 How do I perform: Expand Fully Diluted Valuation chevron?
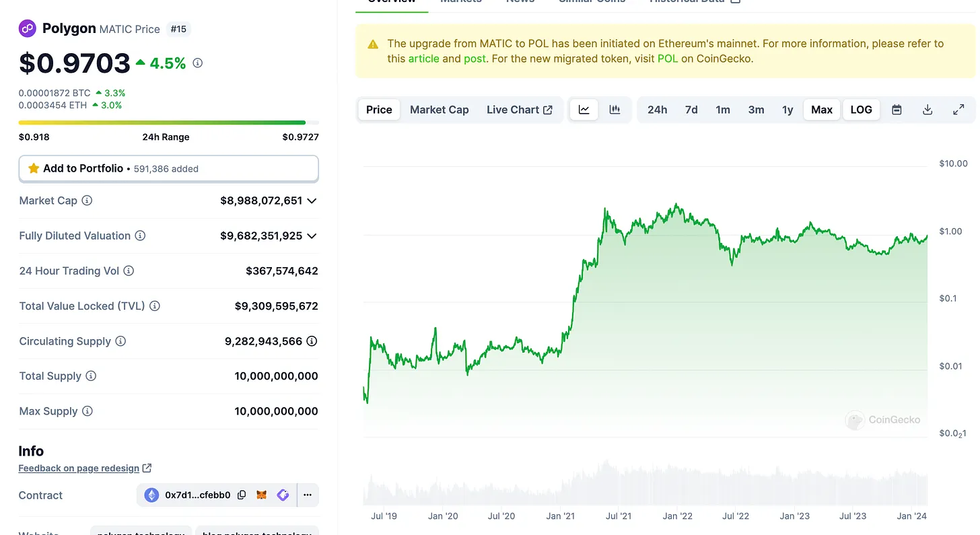(311, 236)
